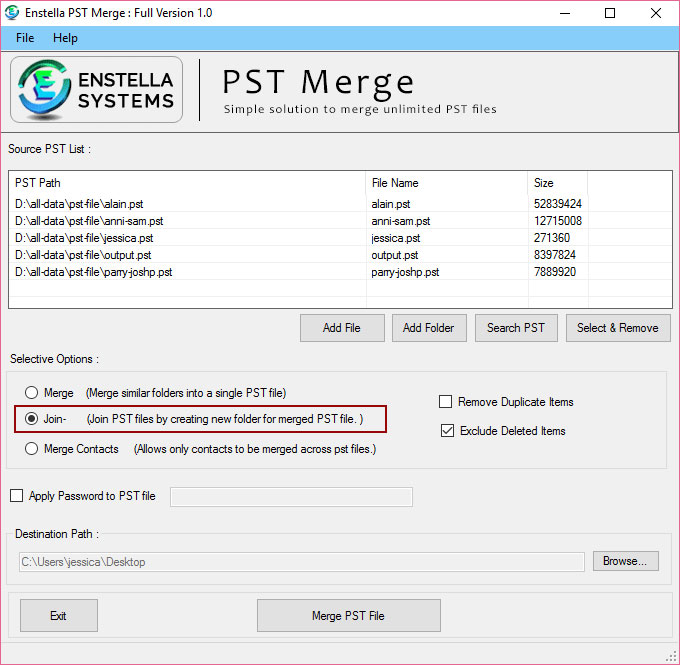Start a Search PST scan
Viewport: 680px width, 665px height.
pyautogui.click(x=515, y=328)
